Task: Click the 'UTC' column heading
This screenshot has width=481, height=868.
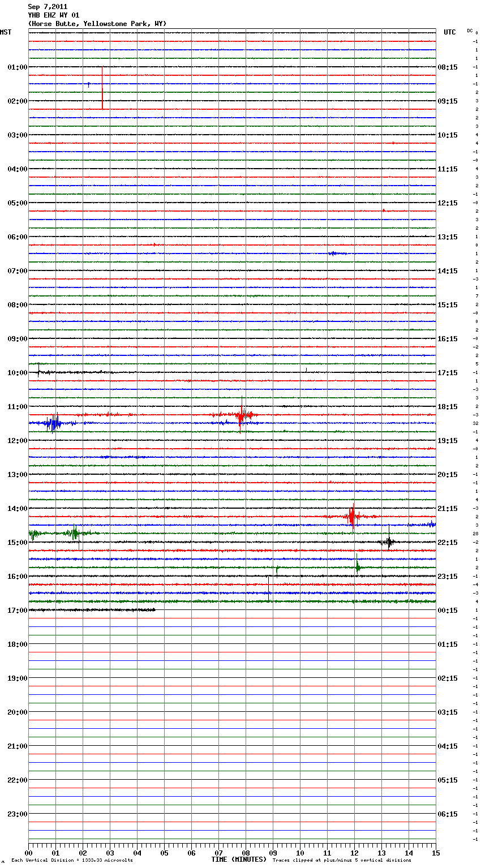Action: [450, 32]
